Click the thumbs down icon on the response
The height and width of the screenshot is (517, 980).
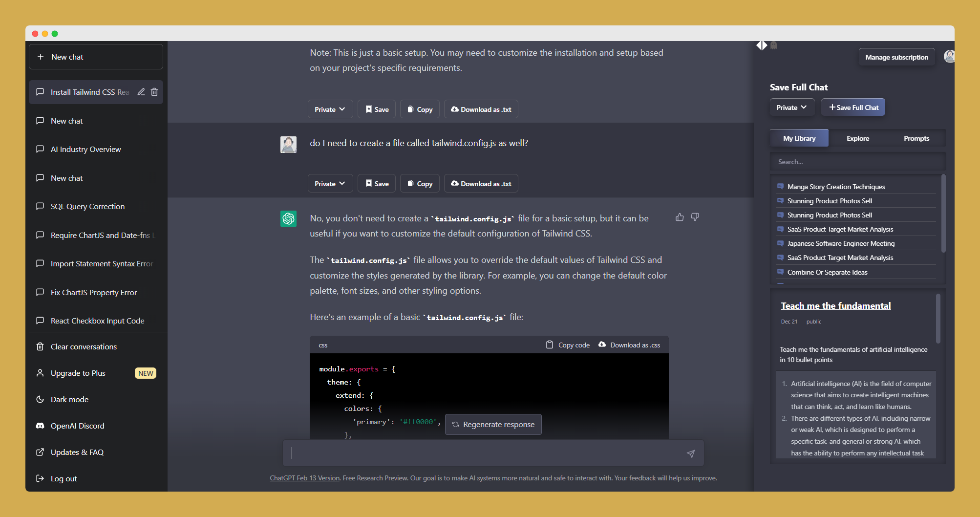(x=695, y=217)
